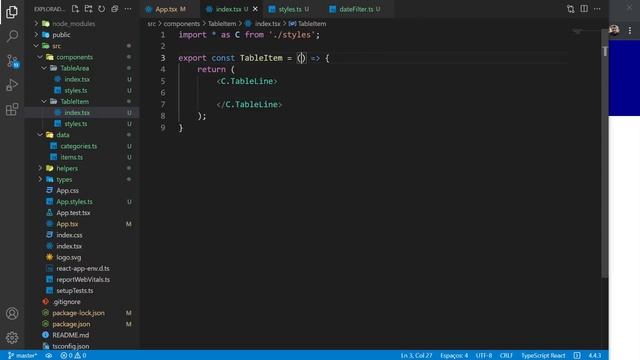Image resolution: width=640 pixels, height=360 pixels.
Task: Change indentation via Espaços: 4
Action: pyautogui.click(x=454, y=356)
